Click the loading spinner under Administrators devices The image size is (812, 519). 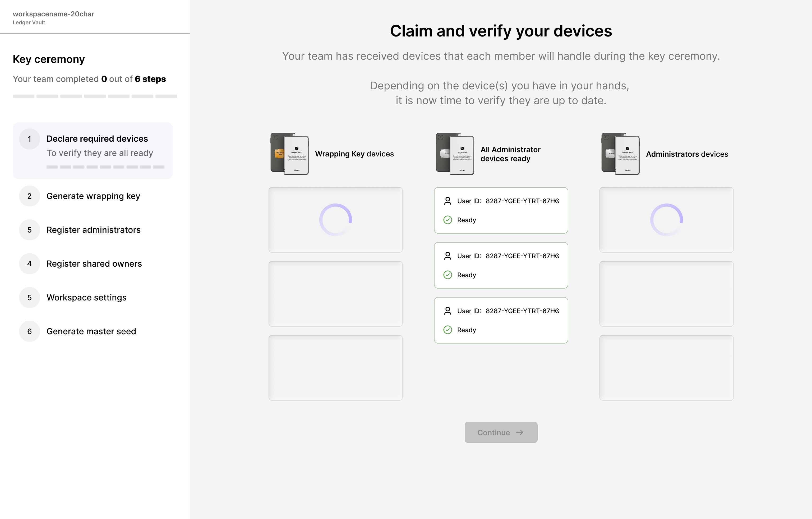coord(666,220)
